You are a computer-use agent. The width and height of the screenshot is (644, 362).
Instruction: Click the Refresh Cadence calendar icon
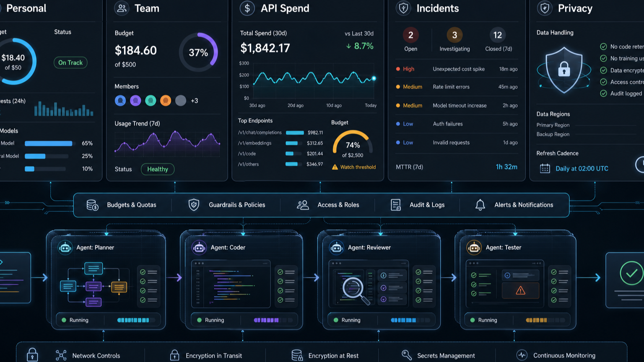pos(545,168)
